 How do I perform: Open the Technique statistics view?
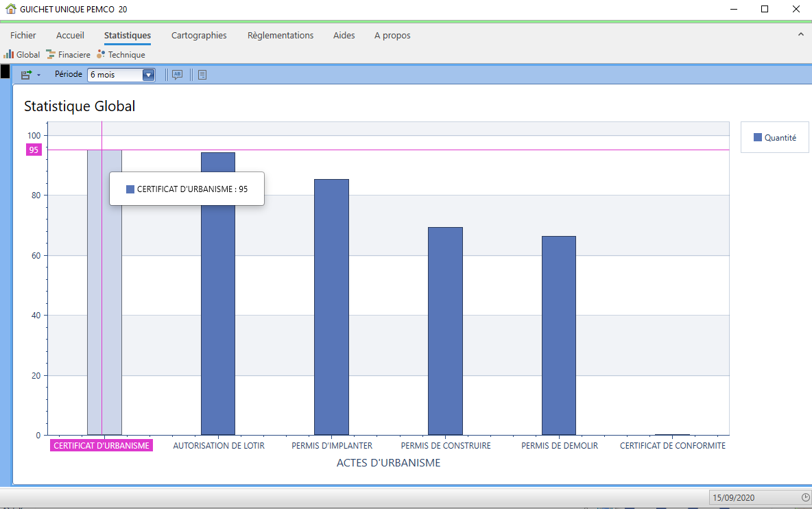121,54
